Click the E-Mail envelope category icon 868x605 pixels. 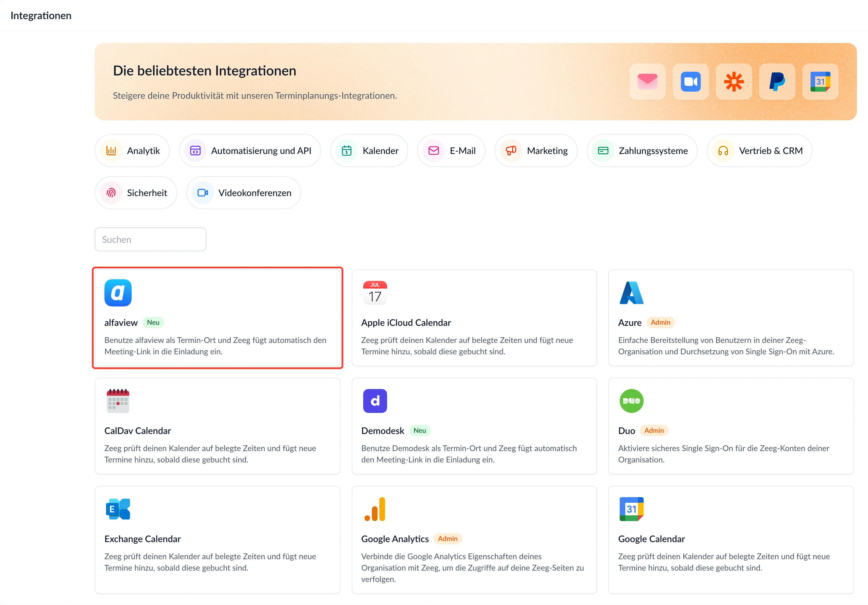pos(434,151)
